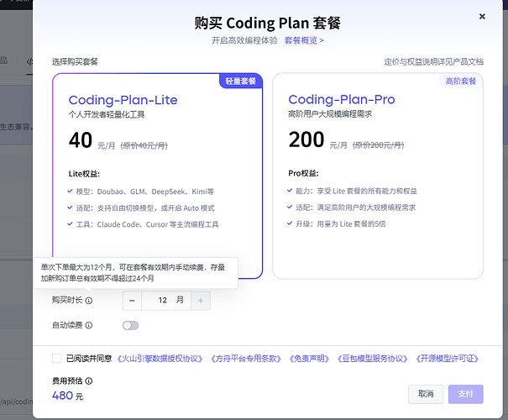Click the 升级：用量为 Lite 套餐的5倍 line

[x=341, y=223]
